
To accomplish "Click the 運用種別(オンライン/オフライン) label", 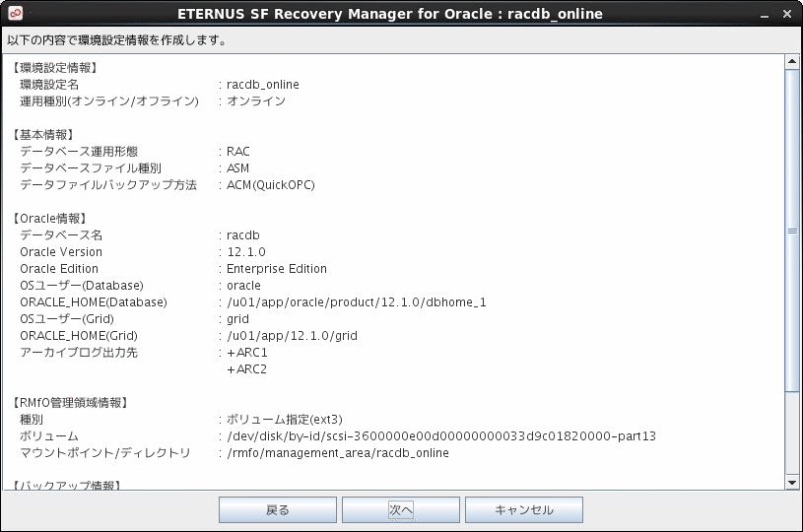I will point(109,100).
